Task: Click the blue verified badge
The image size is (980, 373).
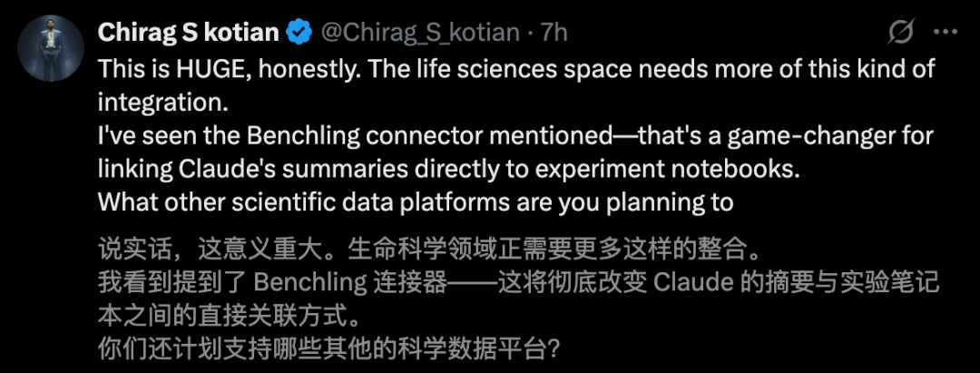Action: coord(299,34)
